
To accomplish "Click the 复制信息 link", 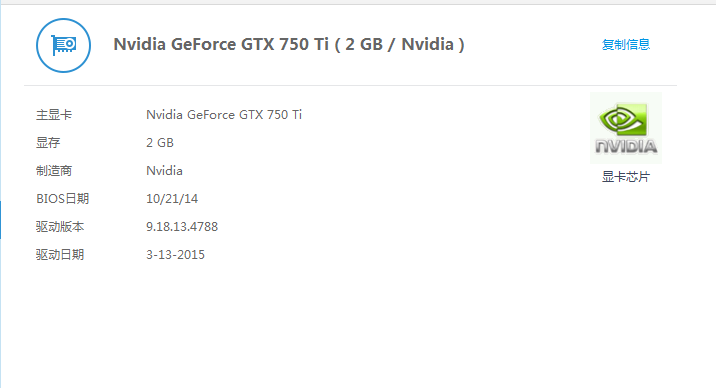I will click(626, 45).
